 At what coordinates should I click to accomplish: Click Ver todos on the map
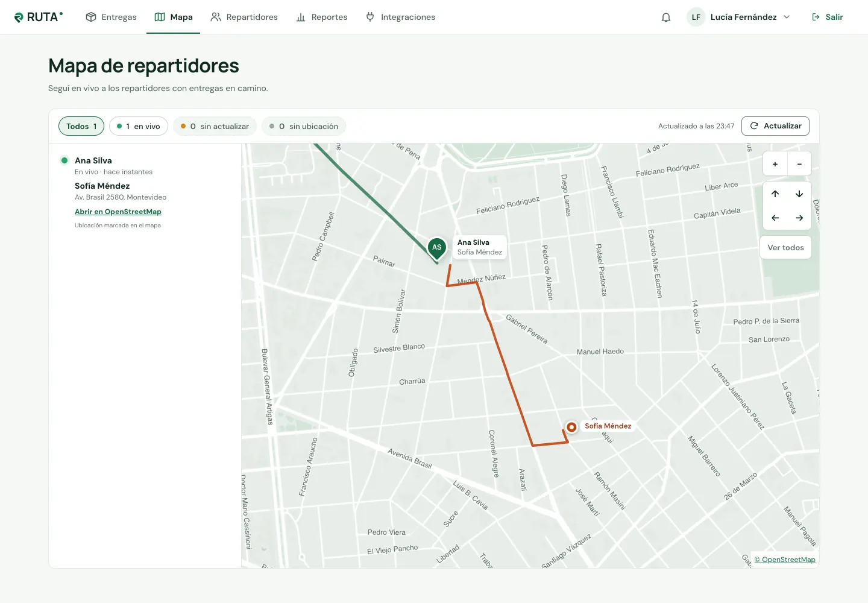[x=785, y=247]
